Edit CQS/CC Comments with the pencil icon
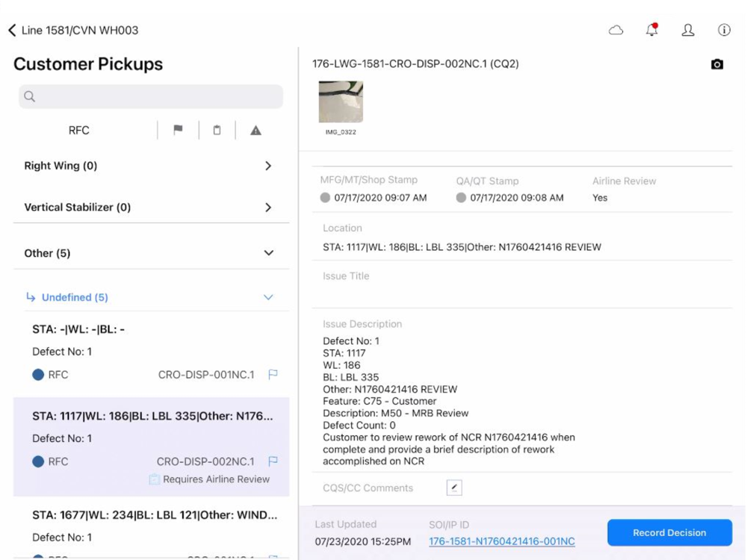This screenshot has width=747, height=560. tap(454, 488)
